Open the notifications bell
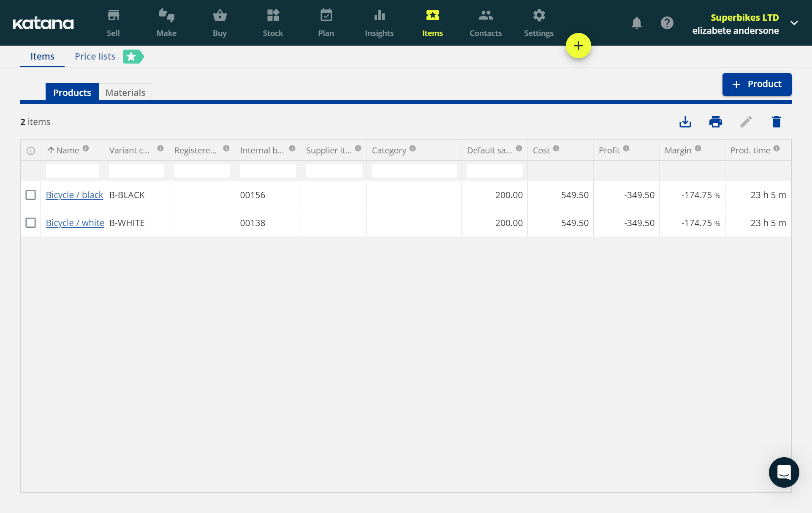Viewport: 812px width, 513px height. (x=636, y=23)
